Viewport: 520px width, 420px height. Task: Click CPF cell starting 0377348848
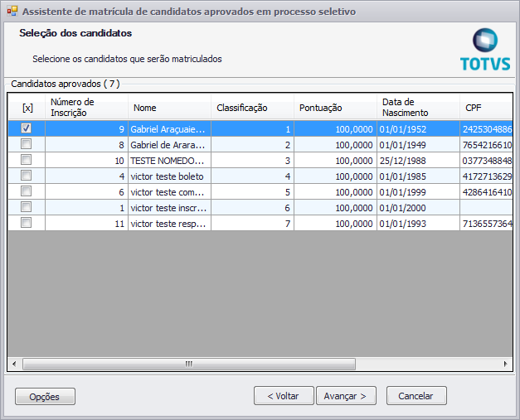tap(486, 161)
